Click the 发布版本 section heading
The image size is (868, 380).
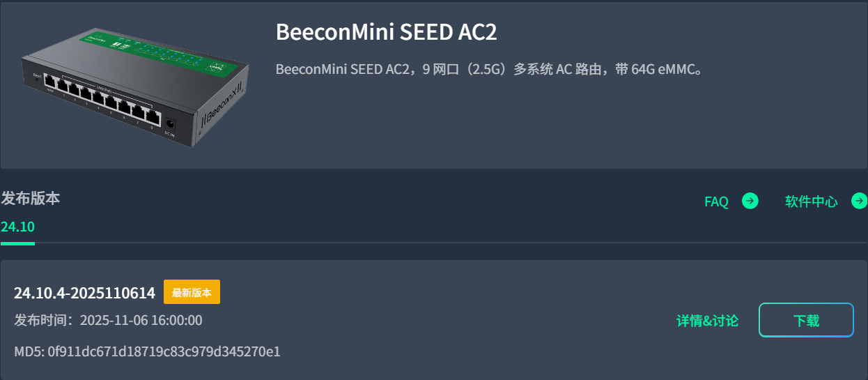pos(31,198)
